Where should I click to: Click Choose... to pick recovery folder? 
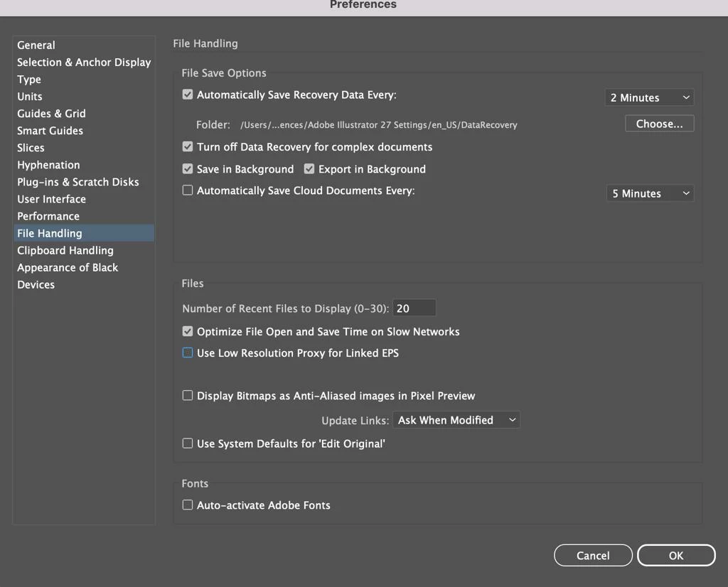point(659,124)
